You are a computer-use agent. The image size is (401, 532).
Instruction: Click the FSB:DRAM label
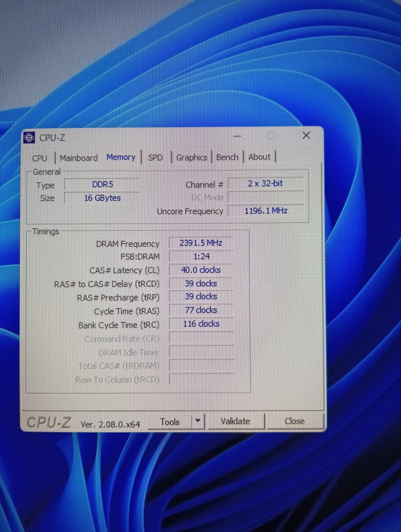(140, 257)
